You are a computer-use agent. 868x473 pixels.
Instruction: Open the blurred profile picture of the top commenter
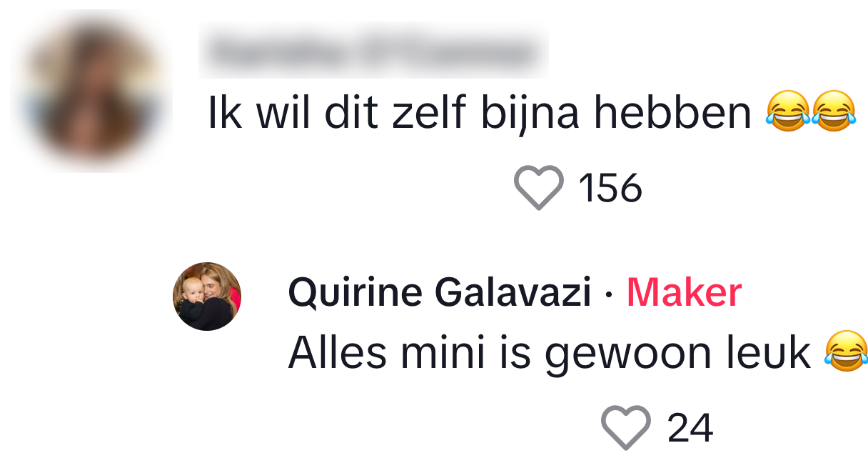pos(94,93)
